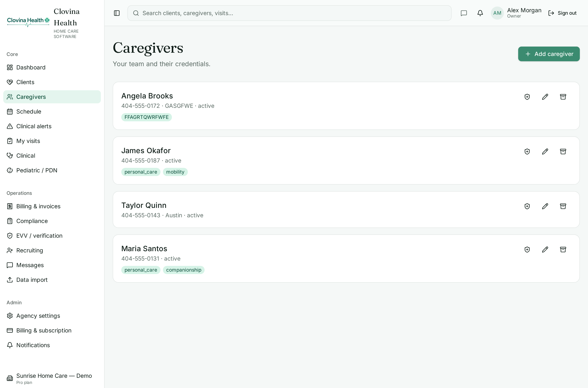This screenshot has width=588, height=388.
Task: Open the messages chat icon in top bar
Action: point(464,13)
